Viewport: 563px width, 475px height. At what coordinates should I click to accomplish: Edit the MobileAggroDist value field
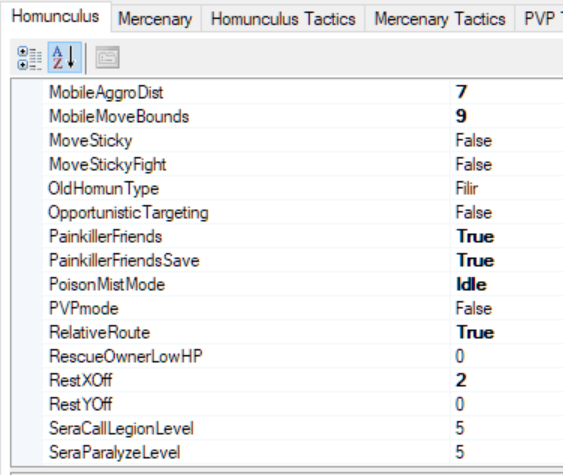507,92
